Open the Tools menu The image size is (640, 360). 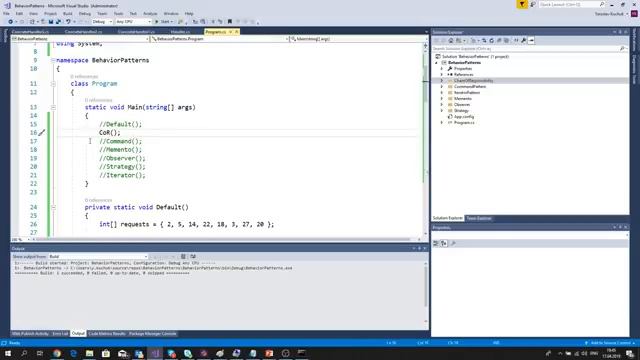pyautogui.click(x=118, y=13)
